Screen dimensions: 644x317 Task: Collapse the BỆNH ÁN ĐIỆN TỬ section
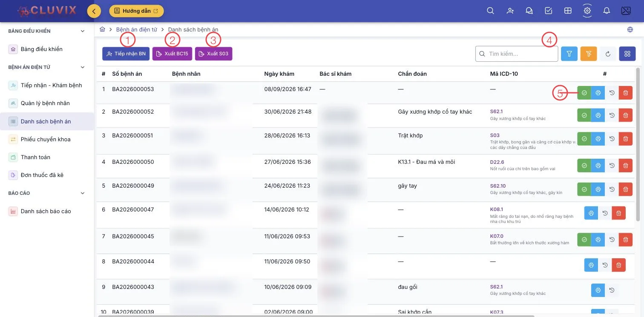(x=83, y=67)
